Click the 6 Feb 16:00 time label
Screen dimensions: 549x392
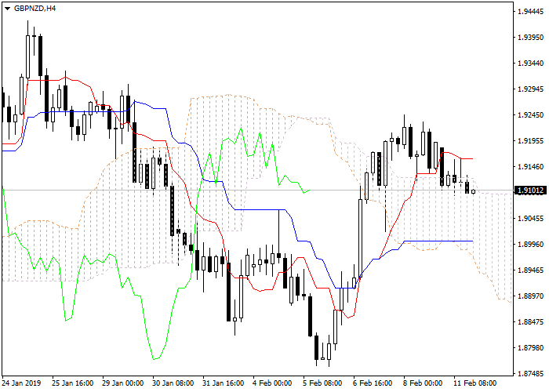tap(373, 383)
